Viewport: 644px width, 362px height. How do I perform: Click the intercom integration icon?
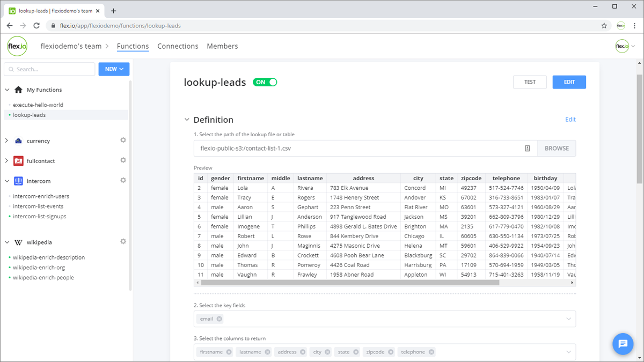(18, 181)
